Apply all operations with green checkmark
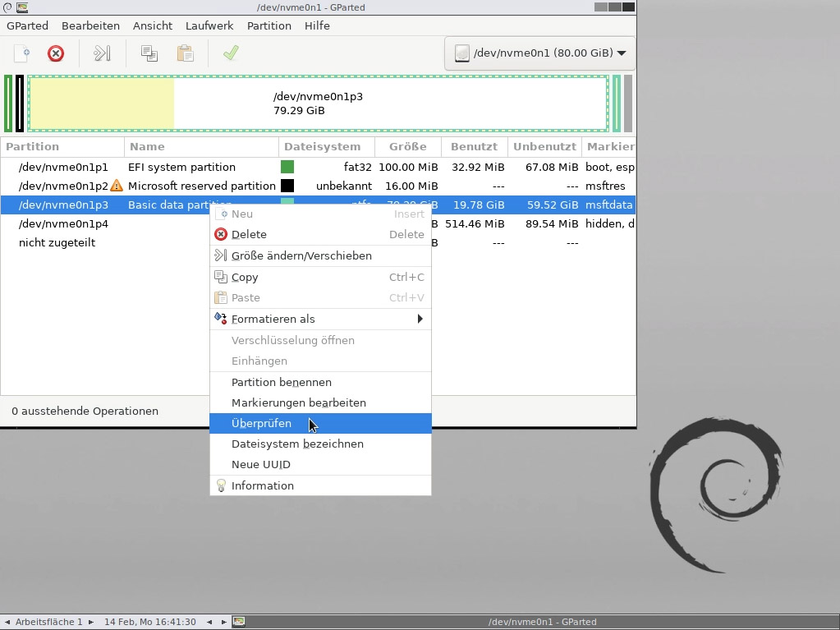This screenshot has width=840, height=630. point(231,53)
